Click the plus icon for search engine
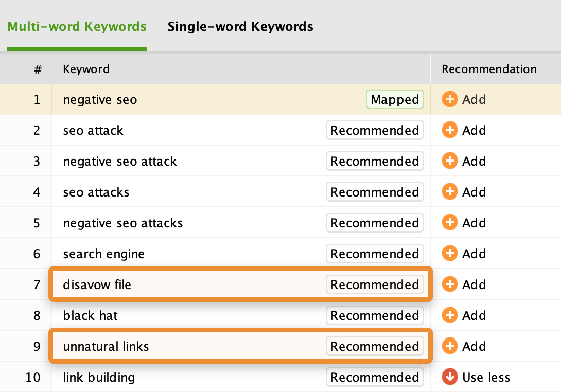The width and height of the screenshot is (561, 392). (x=449, y=254)
